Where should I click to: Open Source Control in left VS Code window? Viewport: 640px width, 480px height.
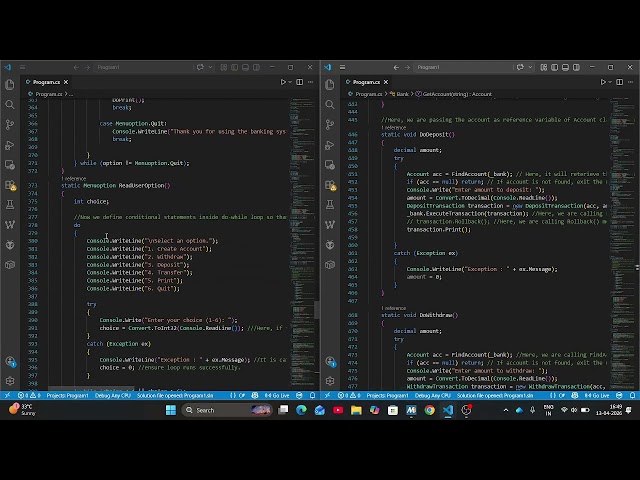(10, 124)
